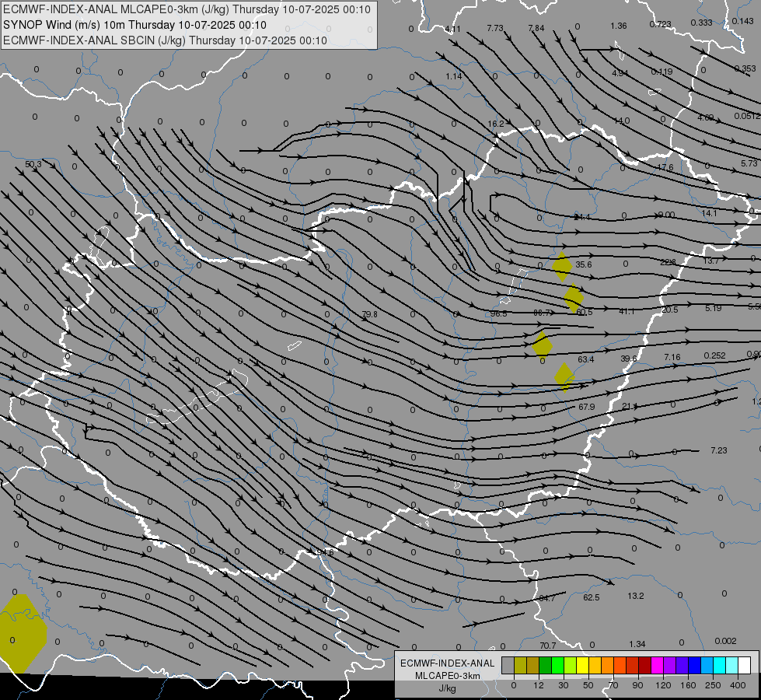The height and width of the screenshot is (700, 761).
Task: Click the dark gold legend swatch left of 12
Action: tap(533, 665)
